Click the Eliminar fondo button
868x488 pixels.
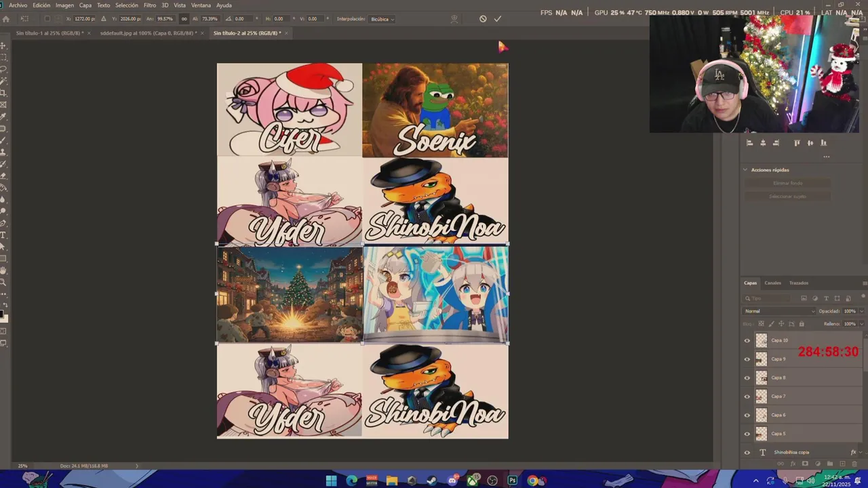coord(788,183)
